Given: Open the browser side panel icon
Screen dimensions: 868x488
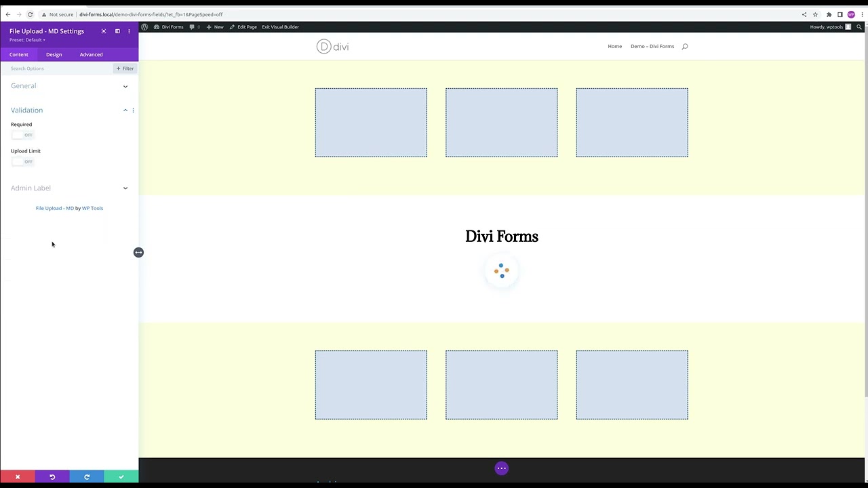Looking at the screenshot, I should pos(840,14).
